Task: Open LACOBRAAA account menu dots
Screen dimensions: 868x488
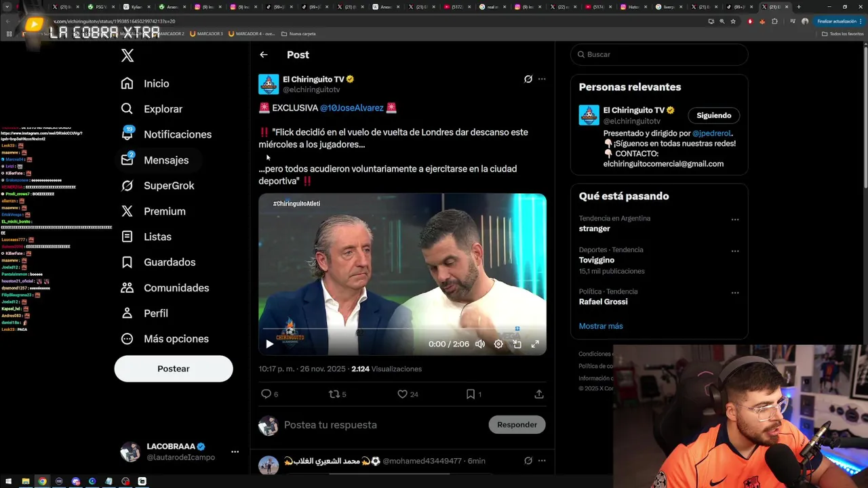Action: tap(235, 451)
